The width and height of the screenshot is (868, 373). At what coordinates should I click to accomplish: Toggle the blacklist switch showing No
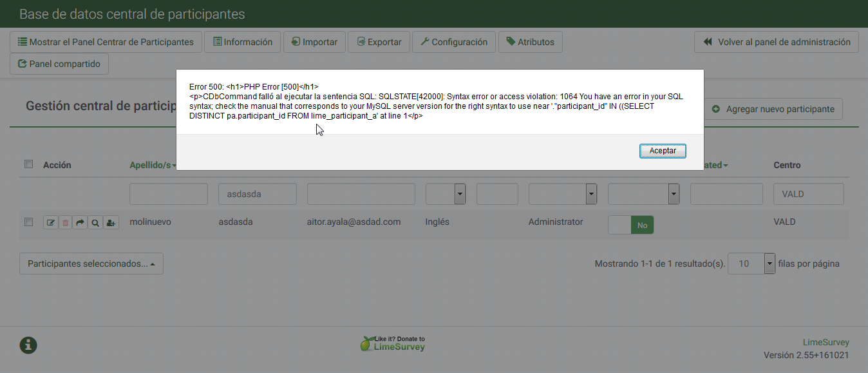[x=630, y=225]
